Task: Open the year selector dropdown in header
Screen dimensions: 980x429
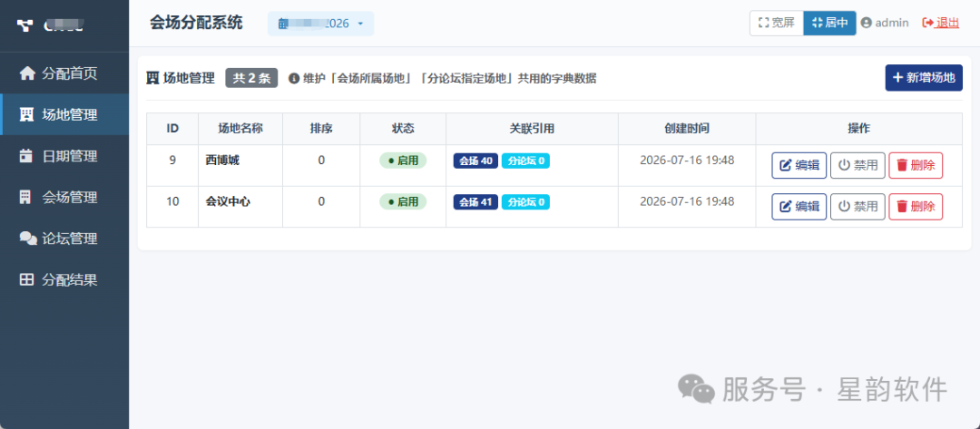Action: [320, 24]
